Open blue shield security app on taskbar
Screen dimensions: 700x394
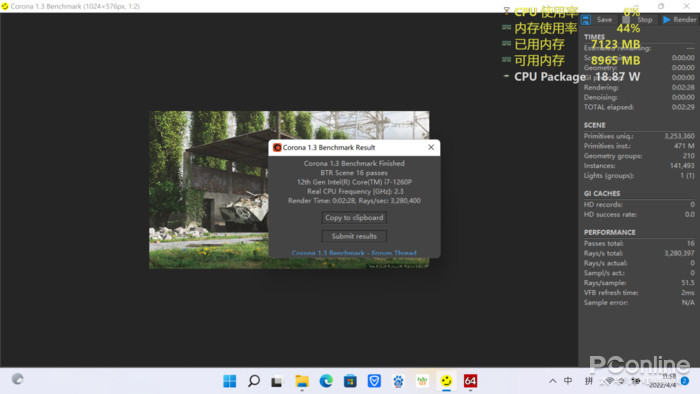[374, 381]
